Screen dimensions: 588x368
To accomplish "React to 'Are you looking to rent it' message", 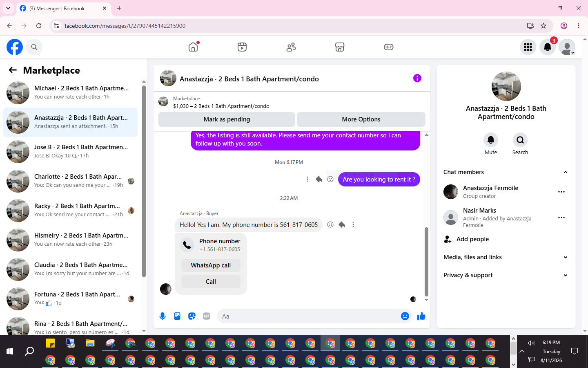I will pos(330,179).
